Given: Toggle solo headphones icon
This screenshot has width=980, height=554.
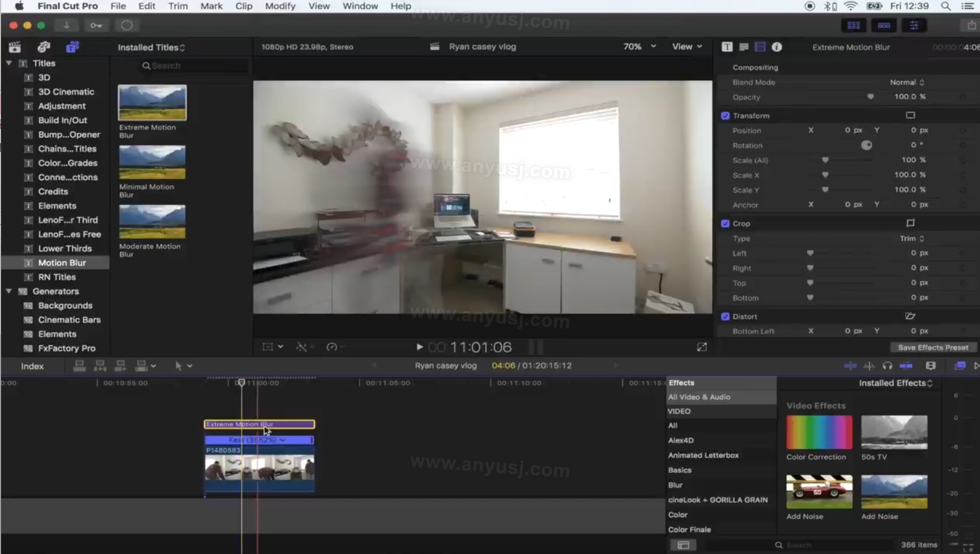Looking at the screenshot, I should point(887,366).
